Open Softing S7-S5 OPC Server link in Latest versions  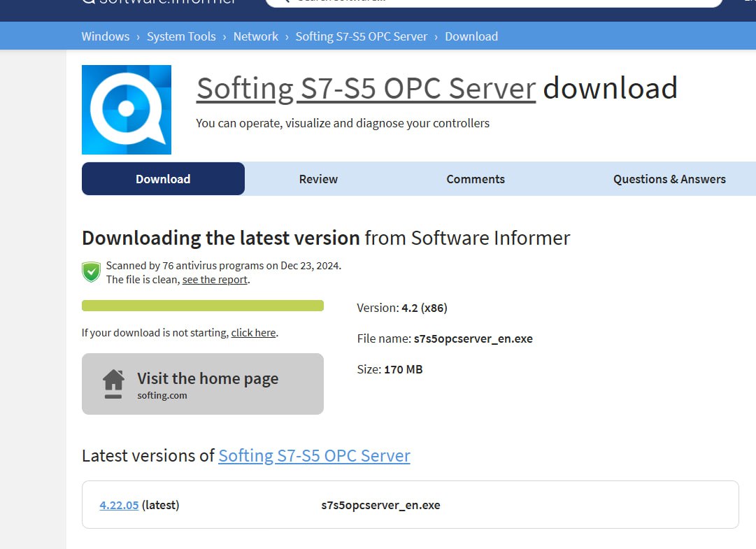[314, 455]
